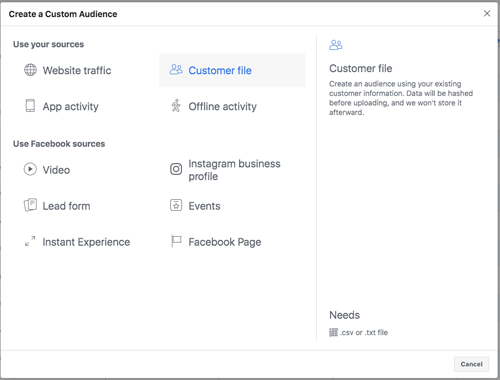
Task: Choose the Events text option
Action: (x=204, y=206)
